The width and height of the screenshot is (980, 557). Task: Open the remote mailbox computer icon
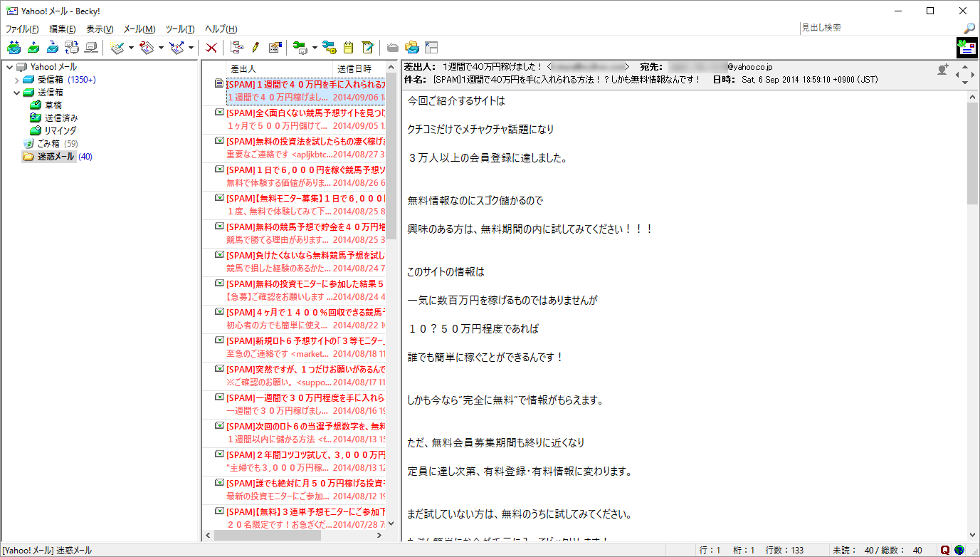(x=91, y=48)
